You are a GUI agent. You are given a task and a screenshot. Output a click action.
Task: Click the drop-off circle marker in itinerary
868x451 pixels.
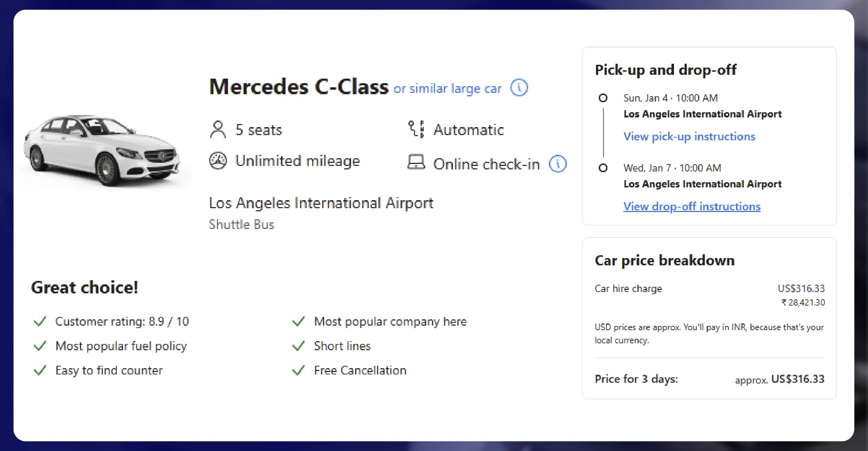(x=603, y=168)
